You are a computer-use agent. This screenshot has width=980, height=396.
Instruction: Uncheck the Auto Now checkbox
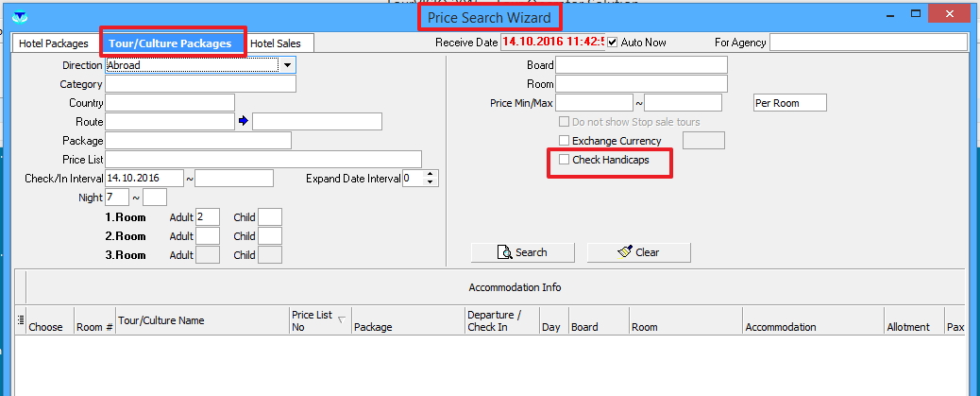[613, 43]
